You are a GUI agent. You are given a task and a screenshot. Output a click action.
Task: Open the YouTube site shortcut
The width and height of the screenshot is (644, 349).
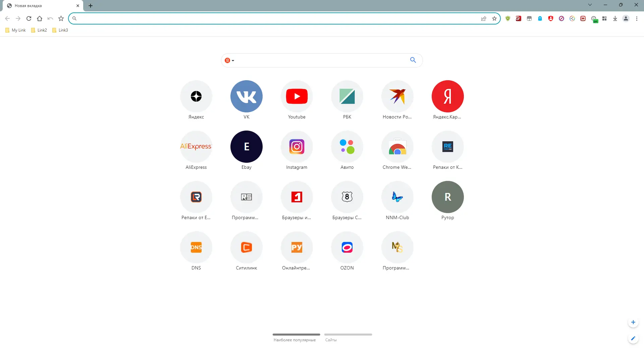tap(297, 96)
